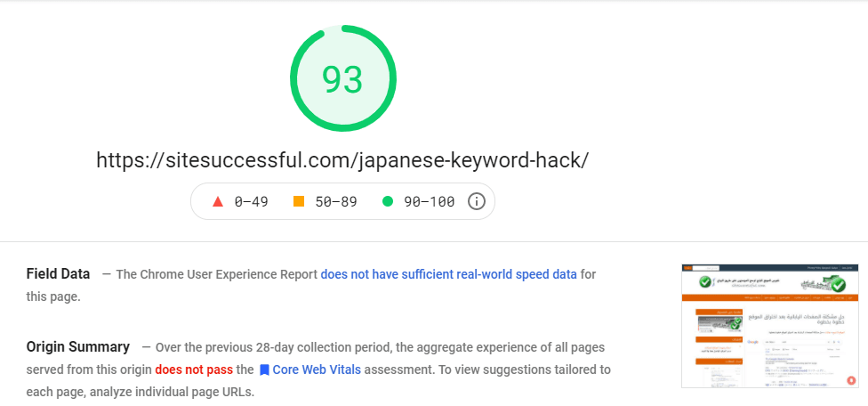This screenshot has height=406, width=868.
Task: Click the green 93 performance score gauge
Action: [342, 79]
